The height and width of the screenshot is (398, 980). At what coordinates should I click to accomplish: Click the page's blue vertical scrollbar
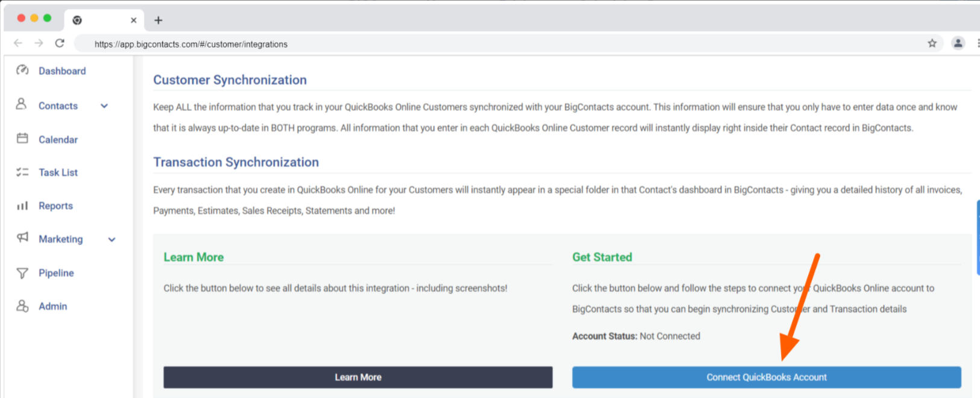point(978,238)
